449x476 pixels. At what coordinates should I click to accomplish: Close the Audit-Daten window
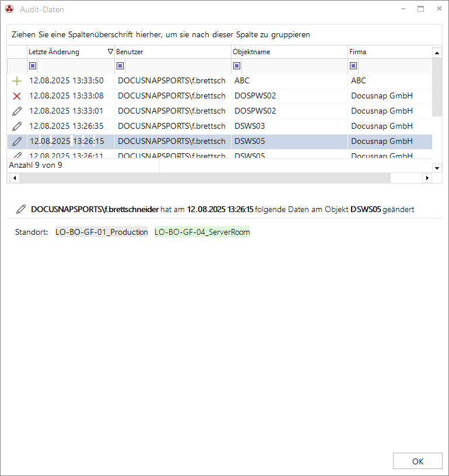pos(439,9)
